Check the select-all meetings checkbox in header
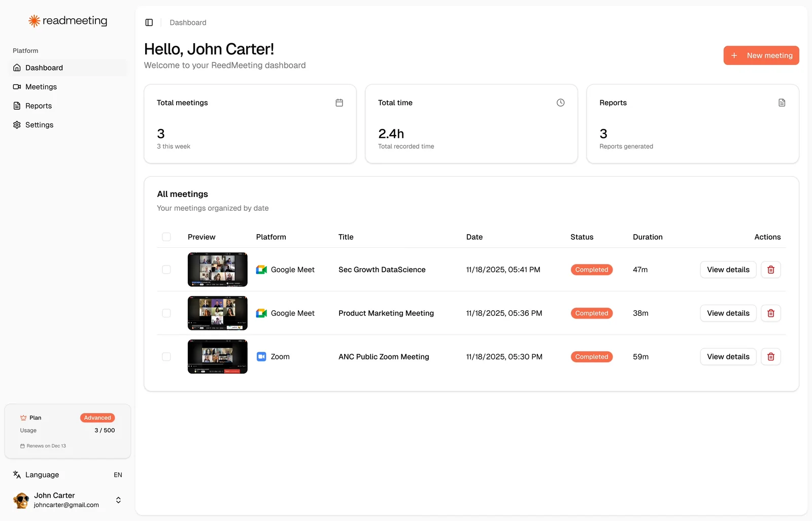812x522 pixels. [x=166, y=237]
